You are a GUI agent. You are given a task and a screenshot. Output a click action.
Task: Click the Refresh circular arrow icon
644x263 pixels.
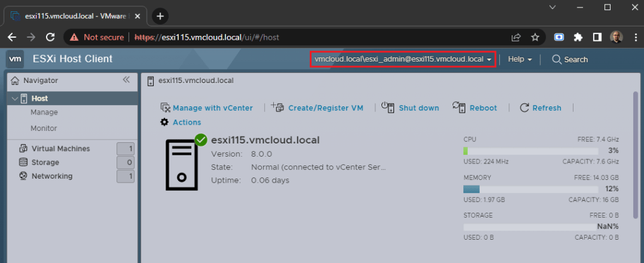[524, 108]
